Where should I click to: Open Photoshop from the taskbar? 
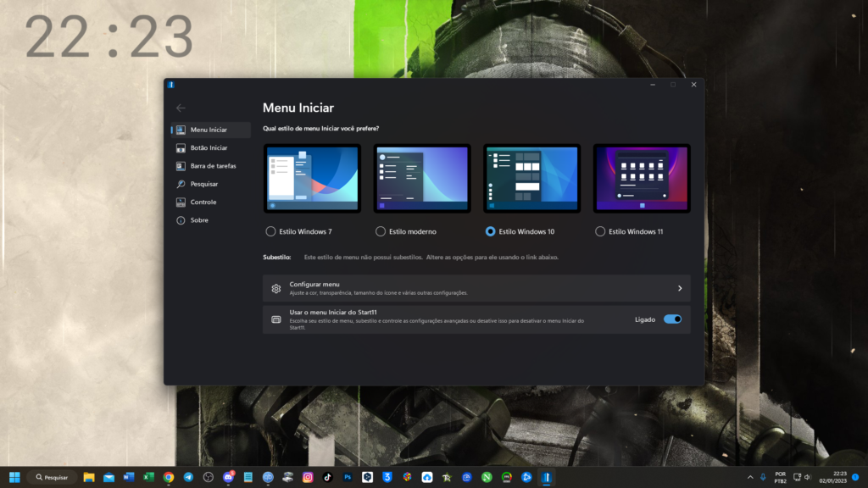(348, 477)
